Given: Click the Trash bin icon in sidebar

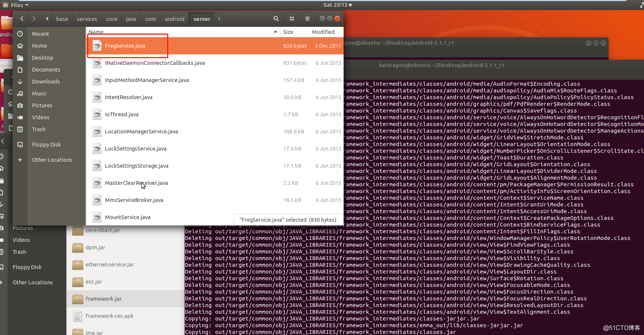Looking at the screenshot, I should pyautogui.click(x=20, y=129).
